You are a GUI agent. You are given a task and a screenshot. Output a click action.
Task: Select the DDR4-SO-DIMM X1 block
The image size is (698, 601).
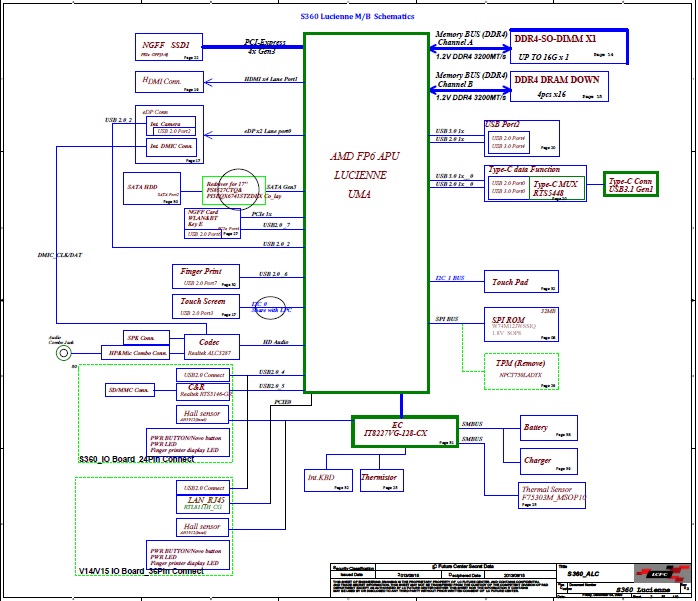click(569, 47)
